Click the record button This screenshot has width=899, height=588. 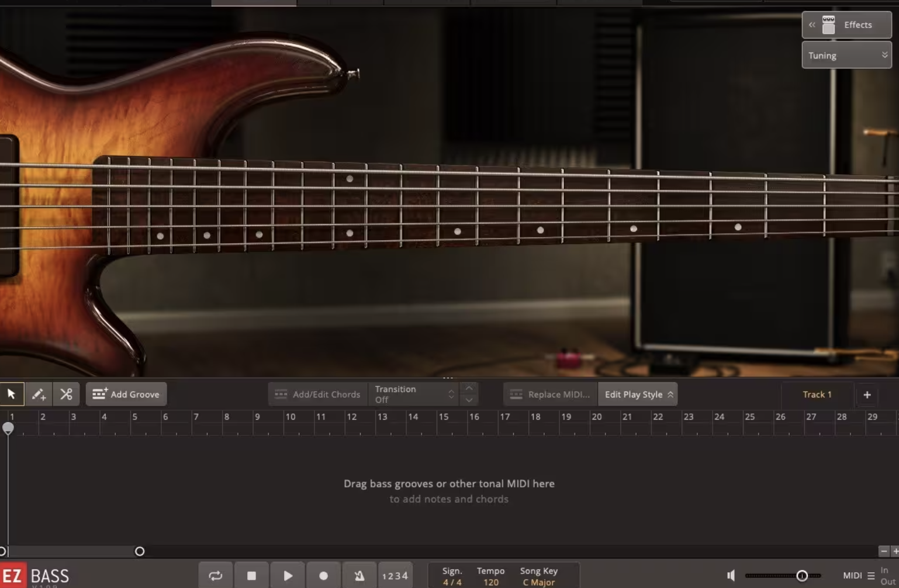pyautogui.click(x=323, y=575)
